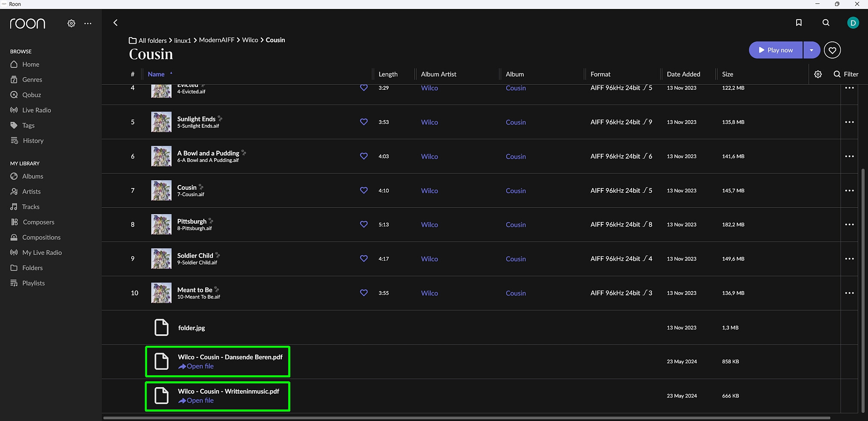Sort by Album Artist column header

[x=438, y=74]
